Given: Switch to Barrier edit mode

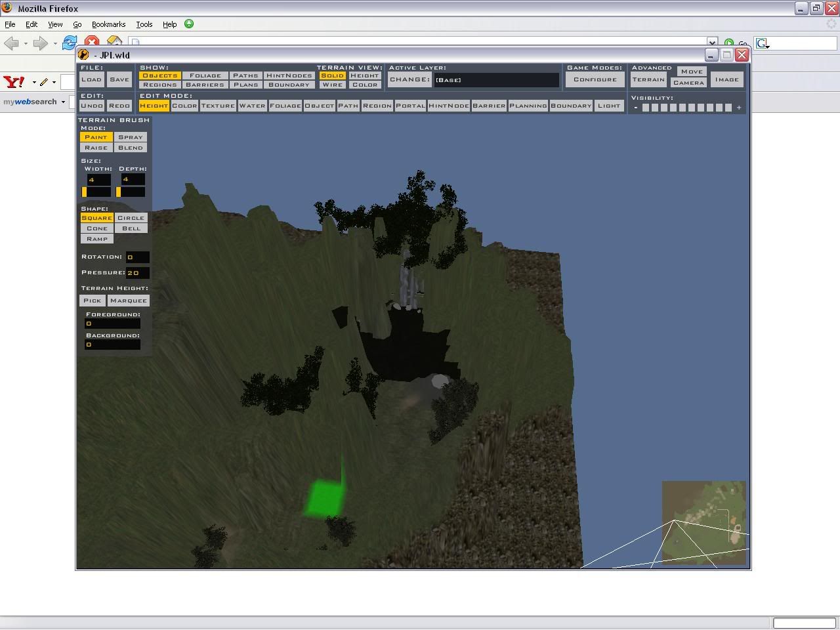Looking at the screenshot, I should click(489, 106).
